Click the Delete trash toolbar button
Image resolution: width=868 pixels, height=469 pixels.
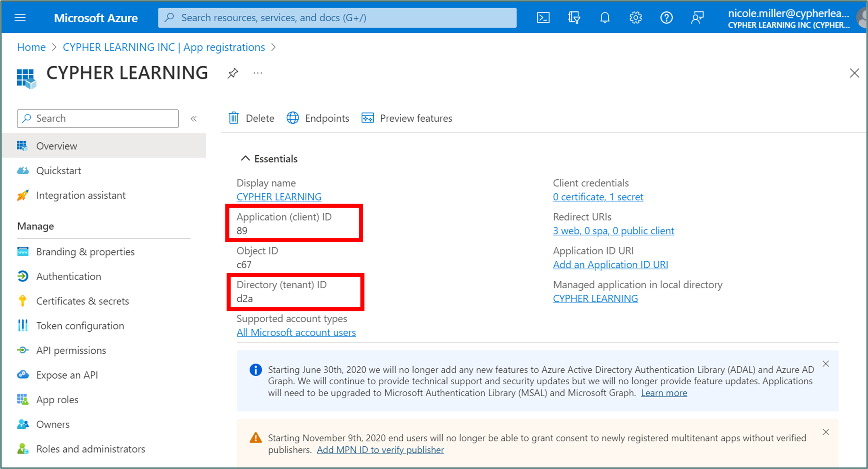(252, 118)
